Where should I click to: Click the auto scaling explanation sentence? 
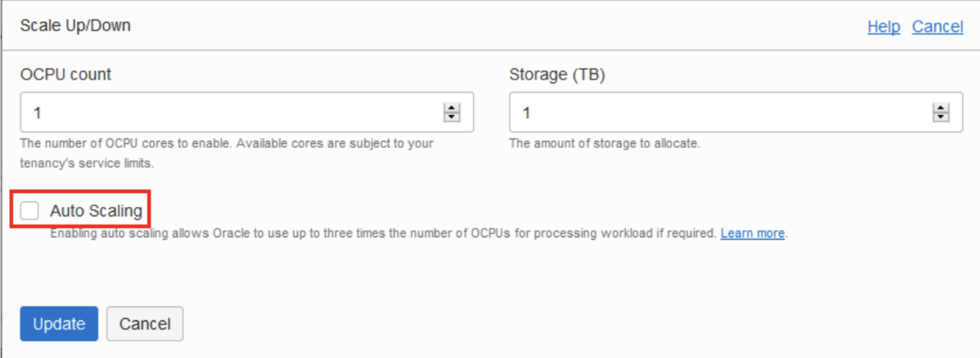[382, 233]
